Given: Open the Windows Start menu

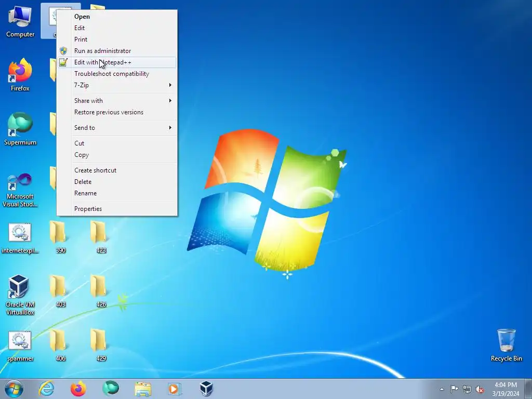Looking at the screenshot, I should point(14,389).
